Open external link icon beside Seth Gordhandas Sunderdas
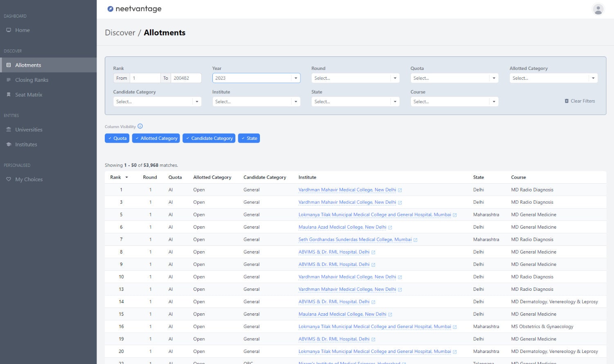This screenshot has width=614, height=364. coord(415,240)
